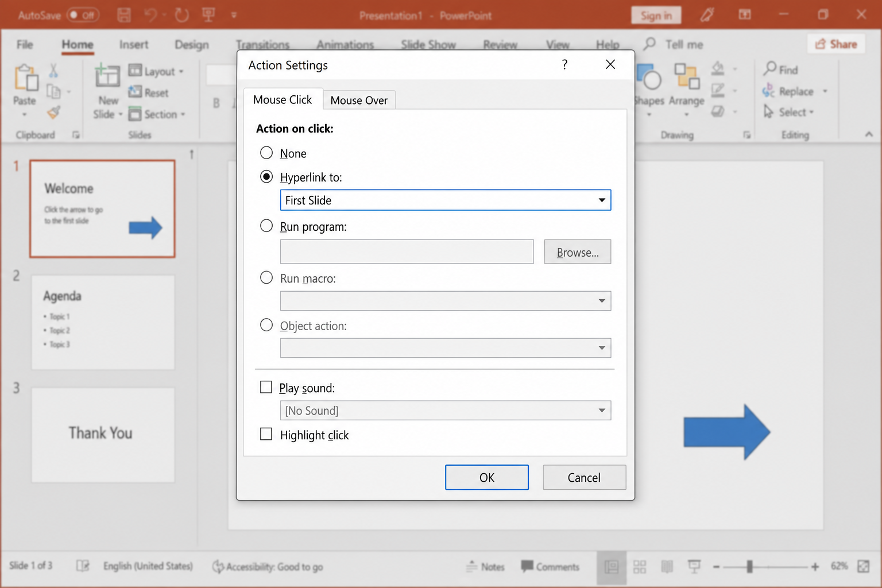
Task: Click the Browse... button
Action: click(578, 252)
